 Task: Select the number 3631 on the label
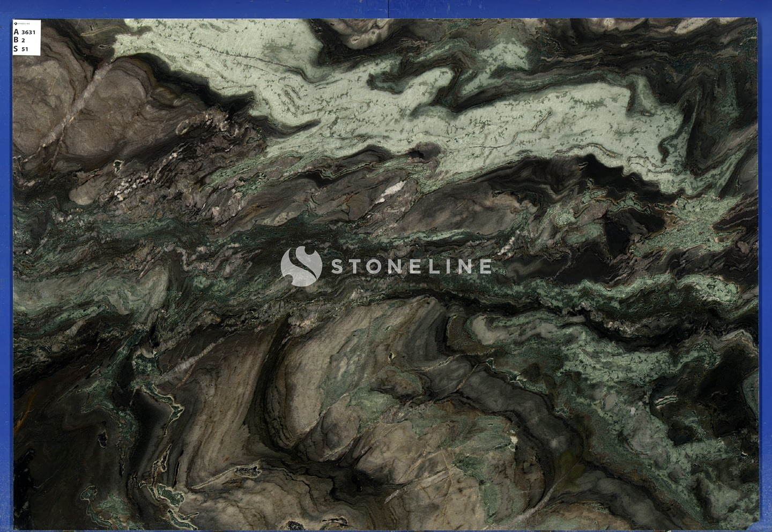pyautogui.click(x=28, y=32)
